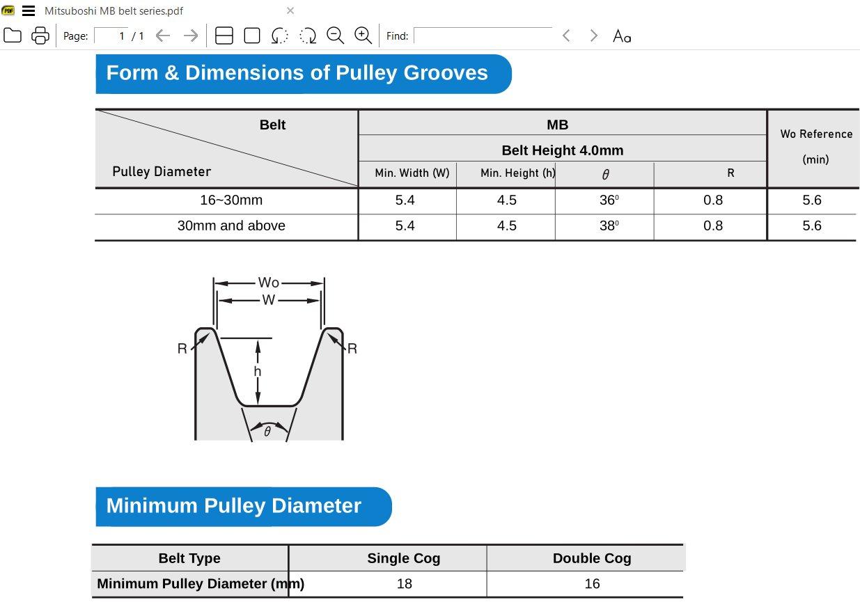860x616 pixels.
Task: Click the 'Single Cog' header
Action: tap(404, 558)
